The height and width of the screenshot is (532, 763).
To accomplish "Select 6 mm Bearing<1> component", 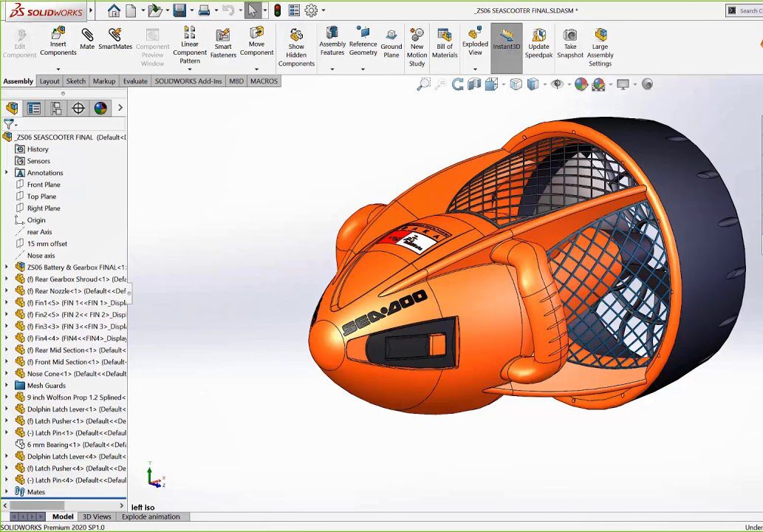I will [x=71, y=445].
